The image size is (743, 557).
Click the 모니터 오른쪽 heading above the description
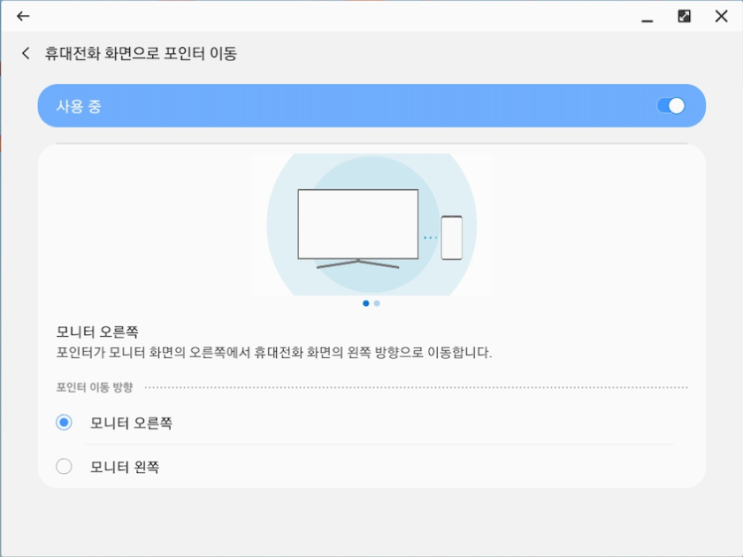click(x=97, y=331)
